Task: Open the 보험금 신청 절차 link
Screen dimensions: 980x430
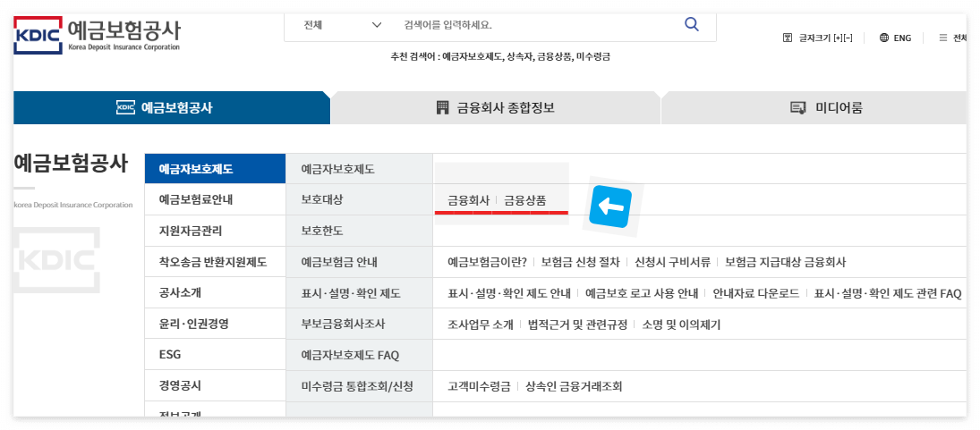Action: (581, 262)
